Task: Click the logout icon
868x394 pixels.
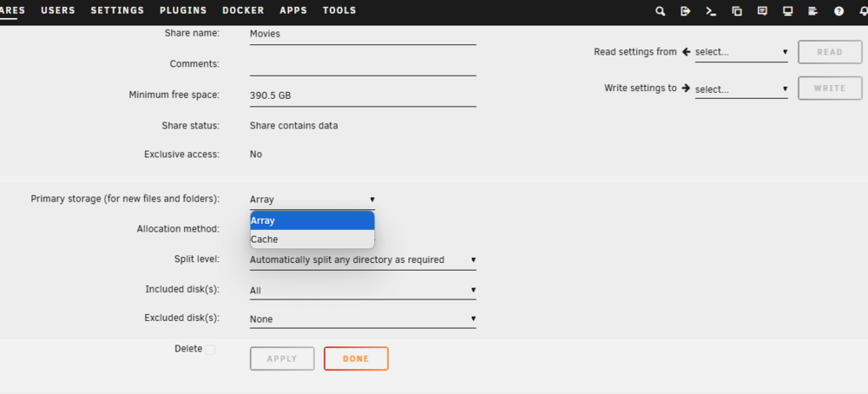Action: tap(686, 11)
